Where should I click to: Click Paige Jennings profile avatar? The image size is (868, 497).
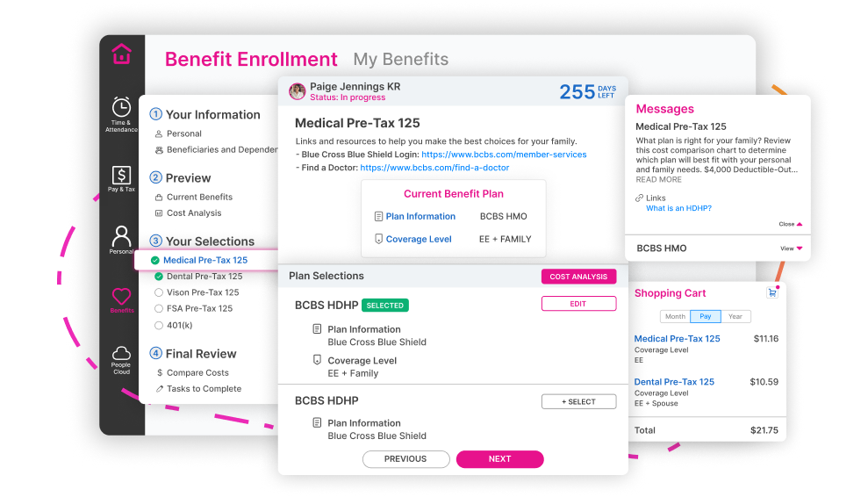(298, 91)
